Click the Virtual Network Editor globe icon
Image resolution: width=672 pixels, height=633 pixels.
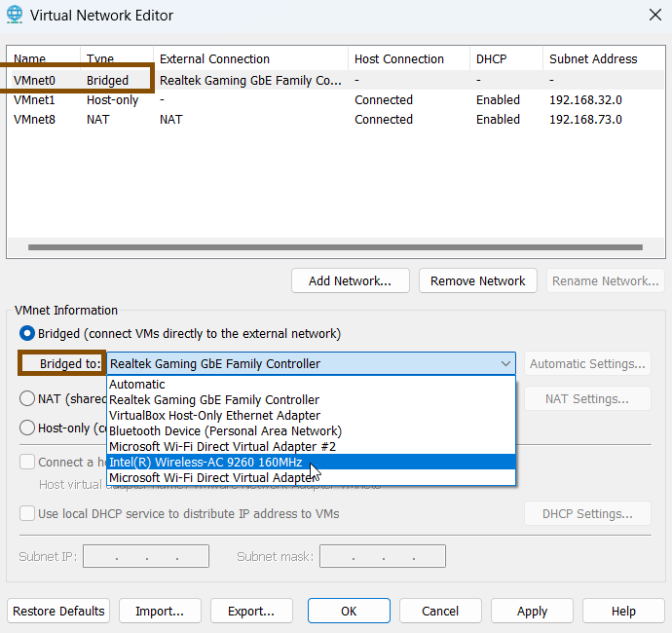pyautogui.click(x=15, y=15)
